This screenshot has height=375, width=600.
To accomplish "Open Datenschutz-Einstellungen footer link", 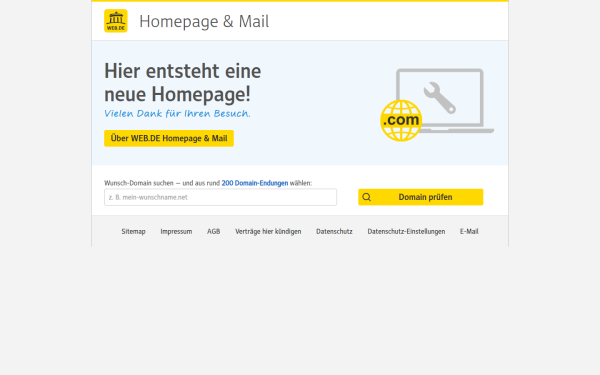I will tap(406, 231).
